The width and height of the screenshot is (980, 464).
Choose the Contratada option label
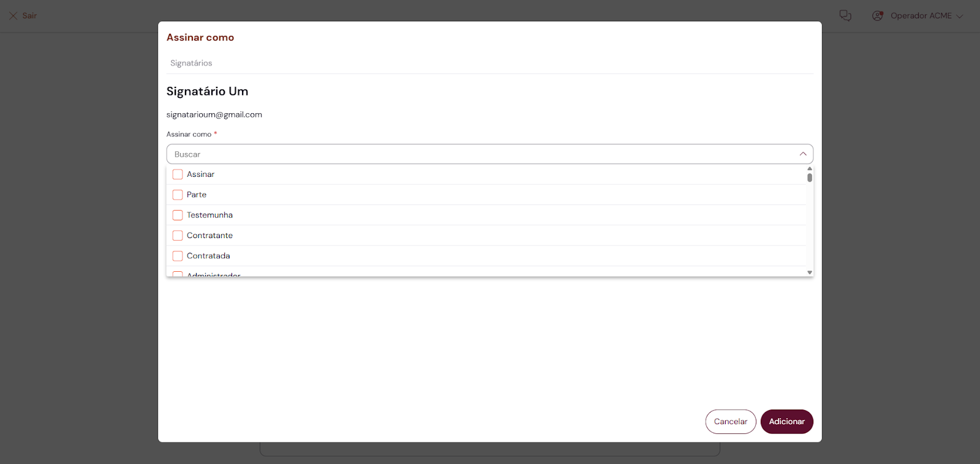click(x=208, y=256)
